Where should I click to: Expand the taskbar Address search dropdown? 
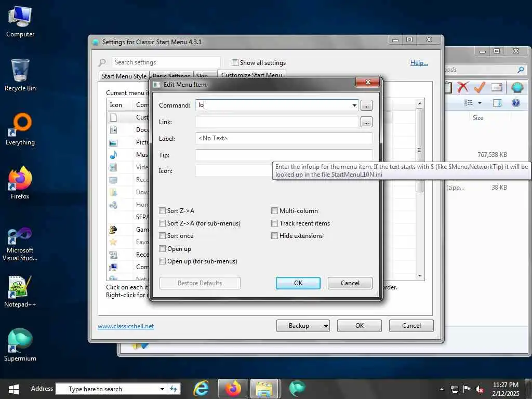163,389
